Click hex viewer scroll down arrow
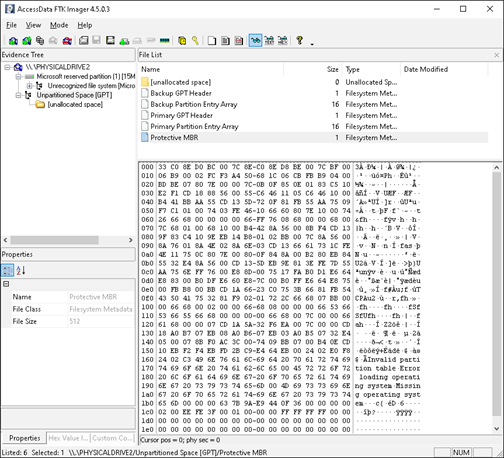Viewport: 504px width, 458px height. 496,429
